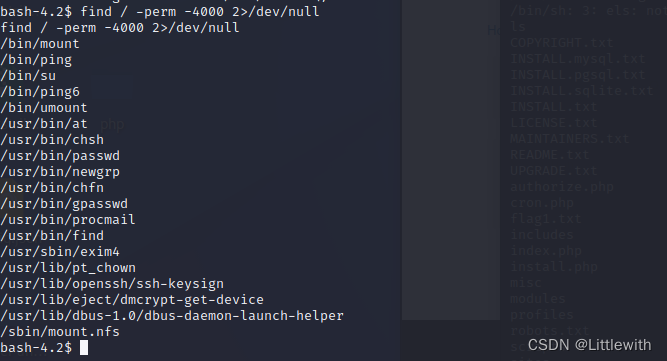This screenshot has height=361, width=667.
Task: Select the /usr/bin/procmail line
Action: tap(68, 219)
